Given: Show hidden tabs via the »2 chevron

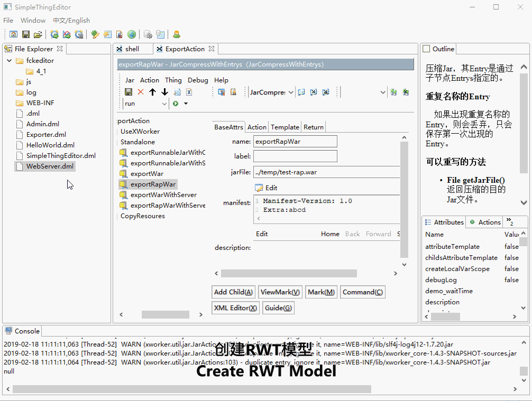Looking at the screenshot, I should (x=510, y=221).
